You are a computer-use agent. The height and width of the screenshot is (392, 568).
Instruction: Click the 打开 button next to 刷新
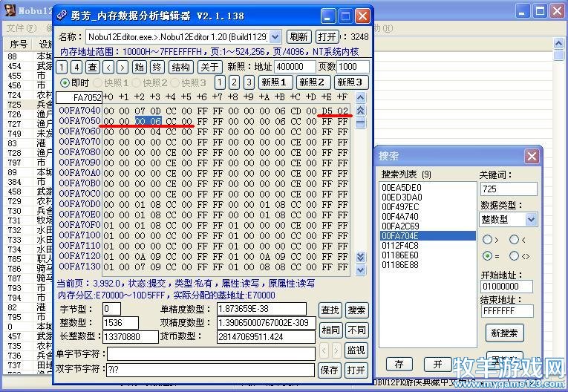point(327,37)
